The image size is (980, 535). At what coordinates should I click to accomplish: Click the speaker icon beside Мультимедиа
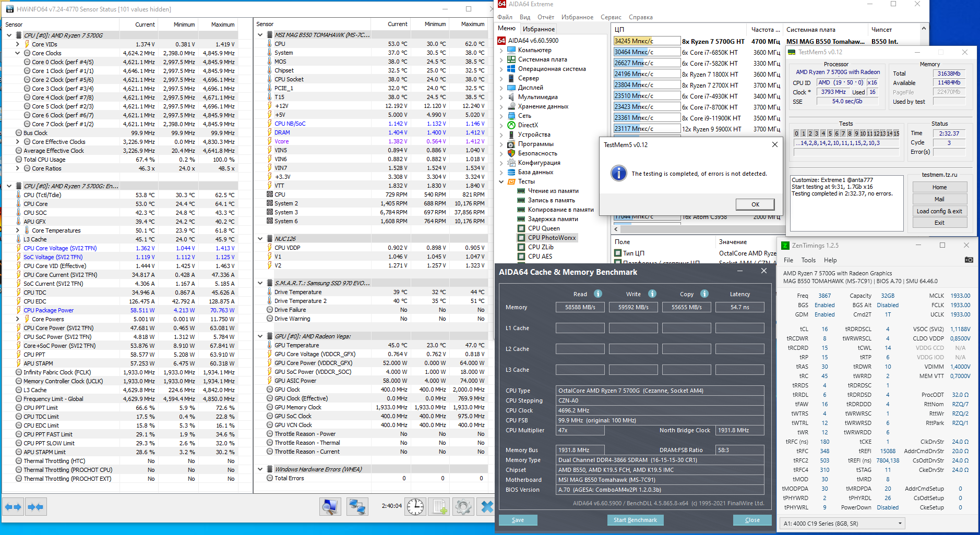[x=511, y=97]
